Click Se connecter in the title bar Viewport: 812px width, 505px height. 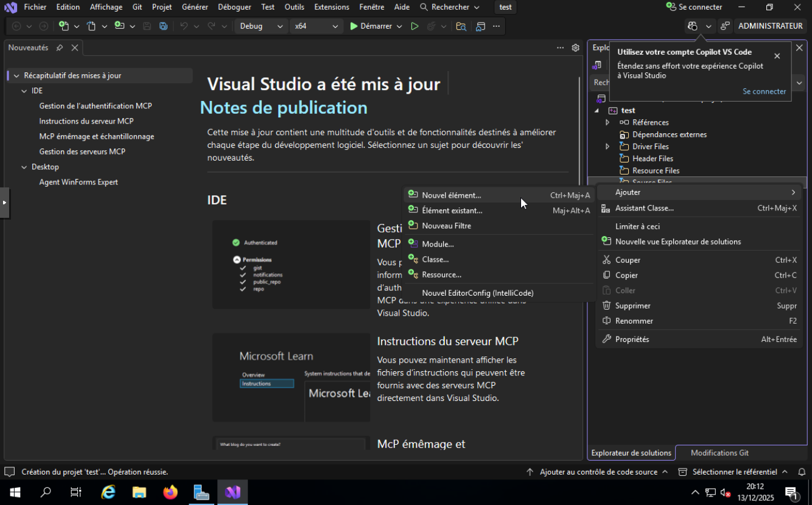(x=694, y=7)
